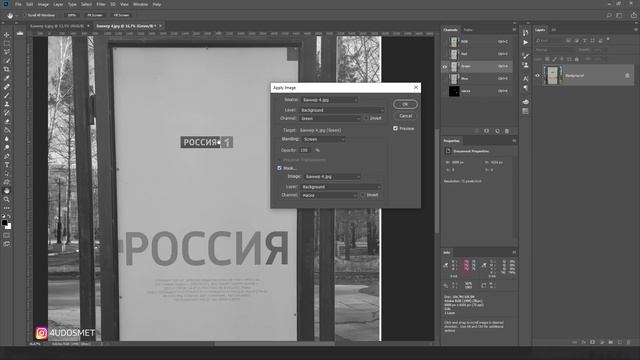Click the 100% zoom button in options bar

coord(72,15)
